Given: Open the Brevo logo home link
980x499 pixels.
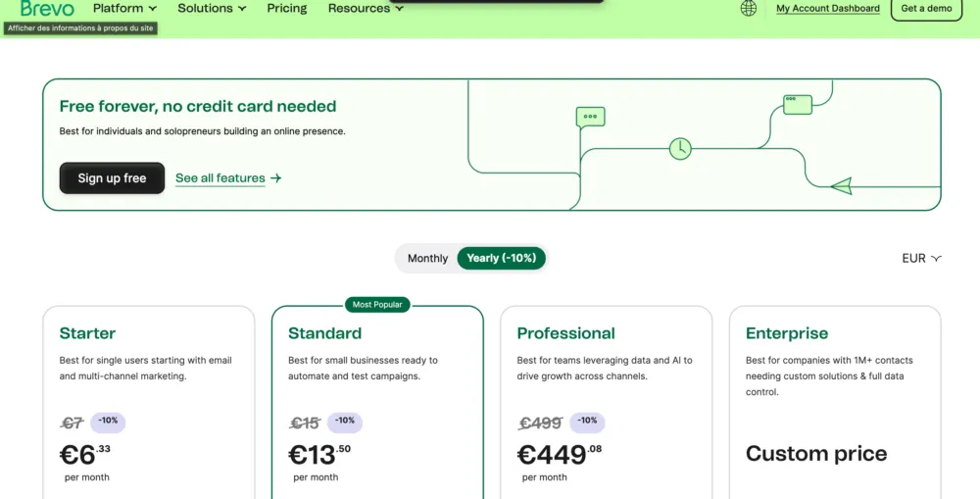Looking at the screenshot, I should (x=47, y=8).
